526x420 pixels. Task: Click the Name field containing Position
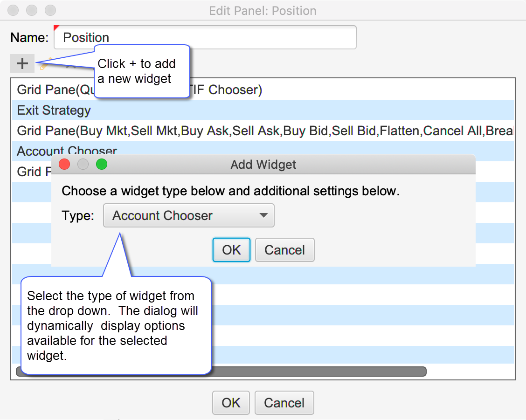tap(205, 37)
